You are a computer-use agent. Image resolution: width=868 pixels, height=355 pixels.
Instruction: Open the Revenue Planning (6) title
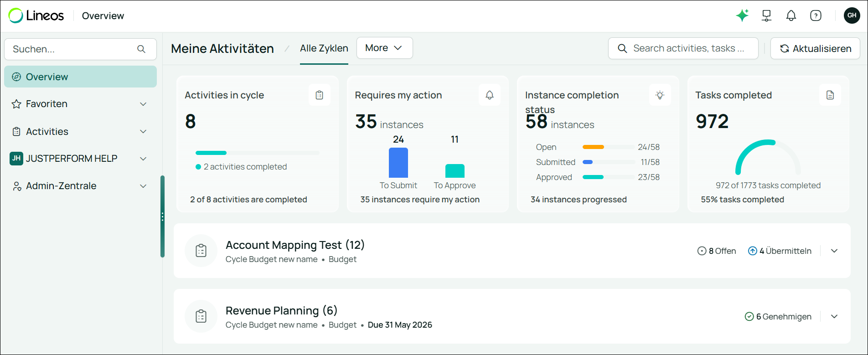click(281, 310)
